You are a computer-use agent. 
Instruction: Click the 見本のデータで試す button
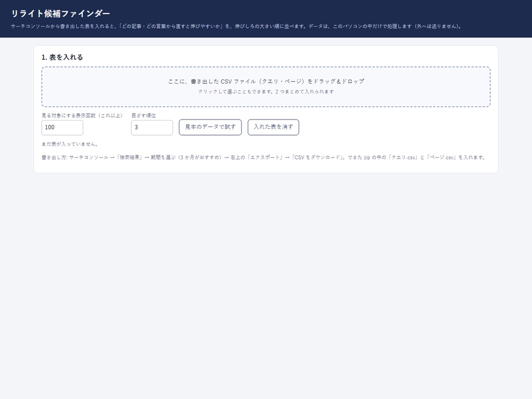click(210, 127)
